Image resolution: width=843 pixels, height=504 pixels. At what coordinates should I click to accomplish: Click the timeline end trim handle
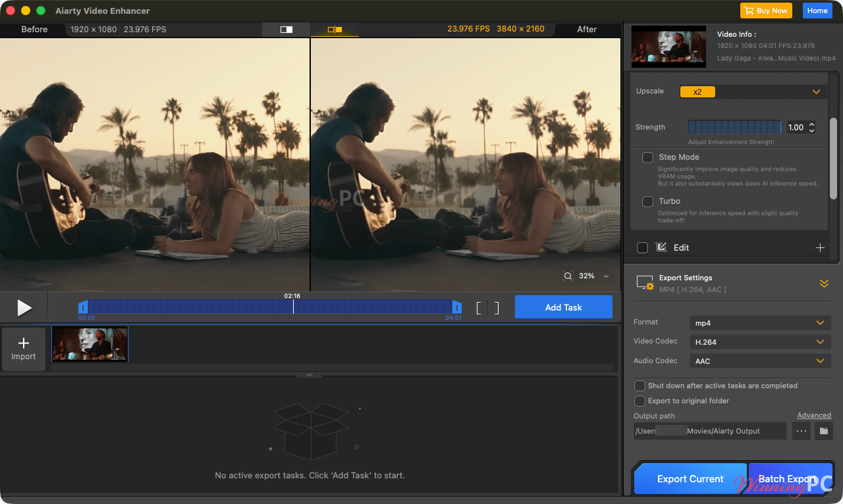(x=456, y=307)
